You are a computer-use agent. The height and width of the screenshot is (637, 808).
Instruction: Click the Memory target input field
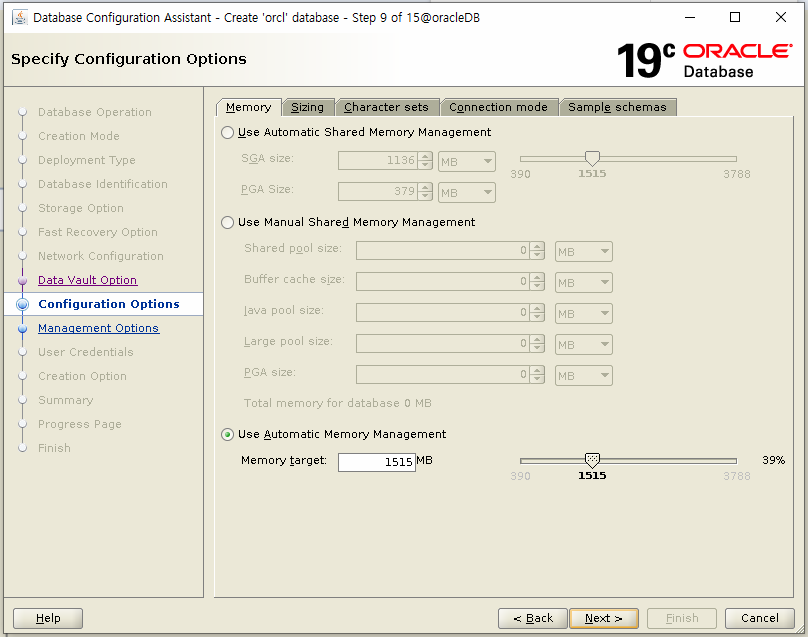pos(377,462)
